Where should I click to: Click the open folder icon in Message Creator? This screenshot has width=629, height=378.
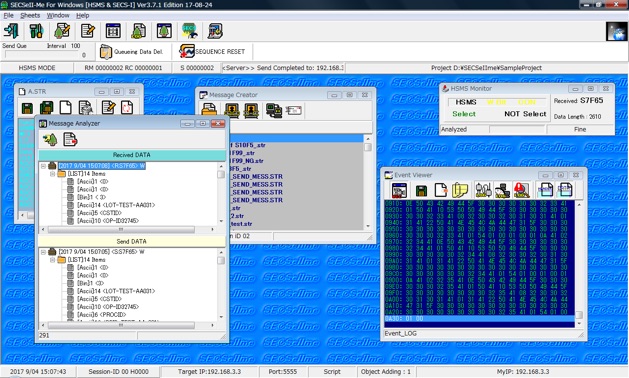click(x=209, y=110)
